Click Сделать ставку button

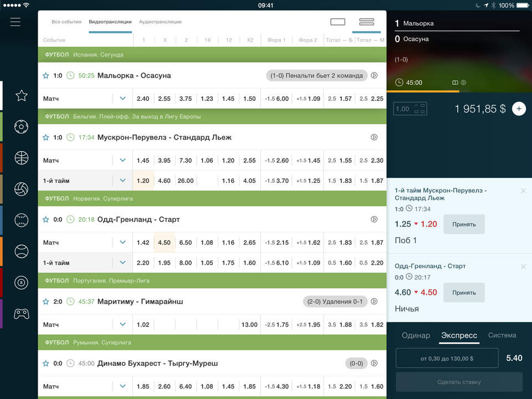(x=459, y=382)
